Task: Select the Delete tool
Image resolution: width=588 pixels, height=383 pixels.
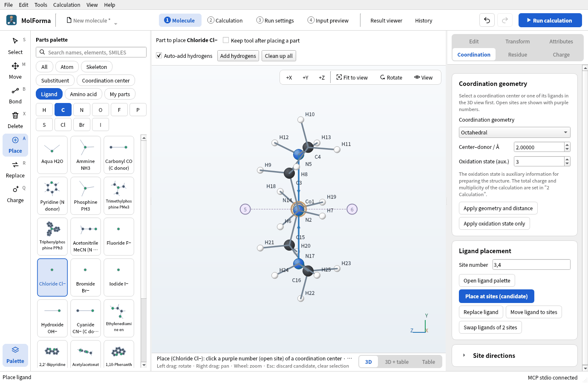Action: 15,120
